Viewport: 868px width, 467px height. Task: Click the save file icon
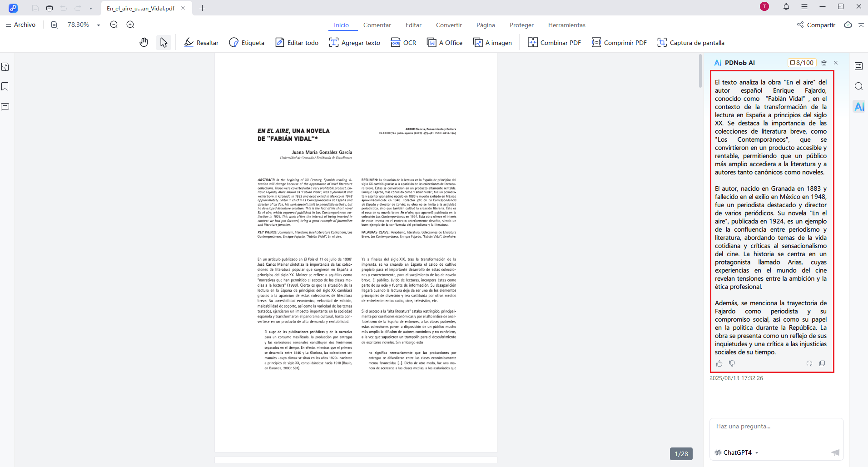(x=35, y=8)
